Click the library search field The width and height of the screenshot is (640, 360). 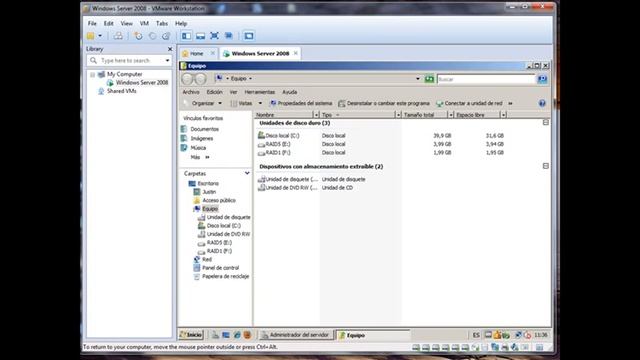point(129,60)
